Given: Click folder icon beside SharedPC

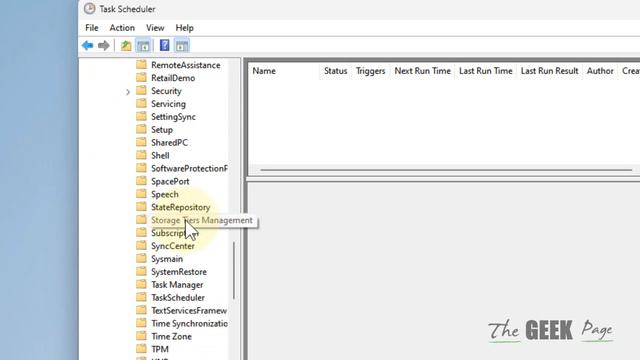Looking at the screenshot, I should pyautogui.click(x=141, y=142).
